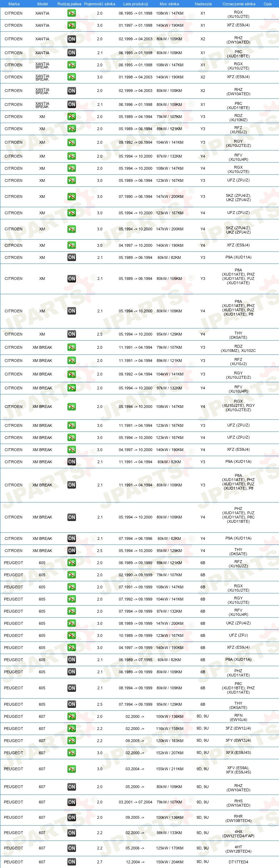Select the 120kW / 163KM power cell

170,741
